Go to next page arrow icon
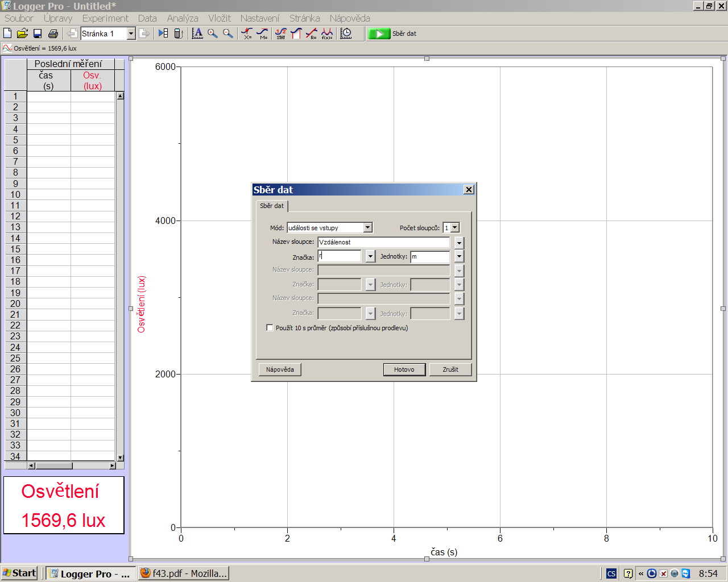The image size is (728, 582). (144, 34)
